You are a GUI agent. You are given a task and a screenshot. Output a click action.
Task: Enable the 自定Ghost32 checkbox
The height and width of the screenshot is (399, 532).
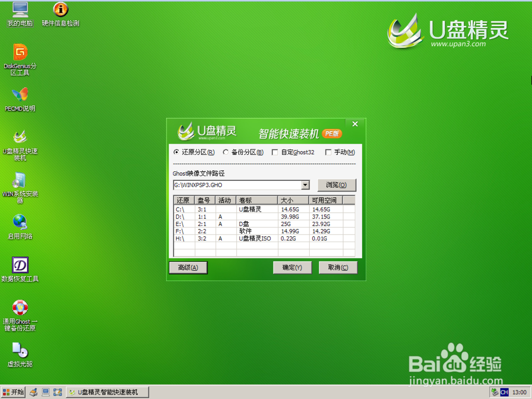275,152
